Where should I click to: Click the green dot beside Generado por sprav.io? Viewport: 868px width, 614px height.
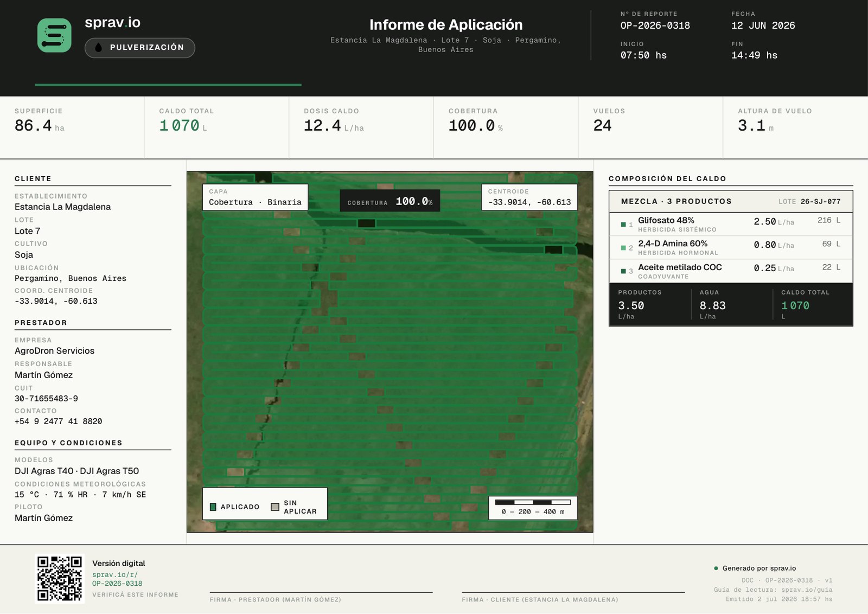point(716,568)
